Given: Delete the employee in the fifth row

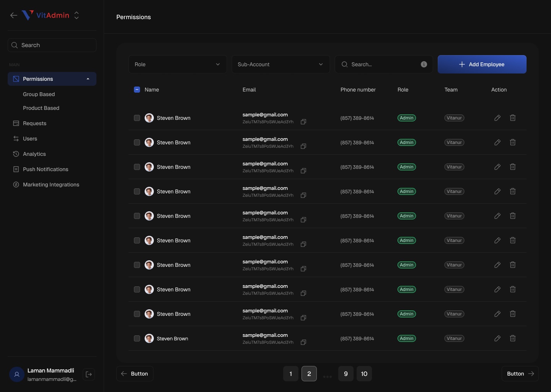Looking at the screenshot, I should click(x=513, y=216).
